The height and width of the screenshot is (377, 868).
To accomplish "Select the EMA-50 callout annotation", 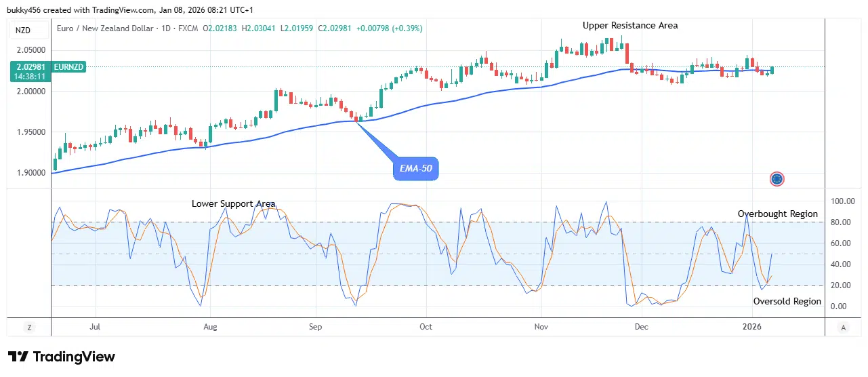I will [x=416, y=168].
